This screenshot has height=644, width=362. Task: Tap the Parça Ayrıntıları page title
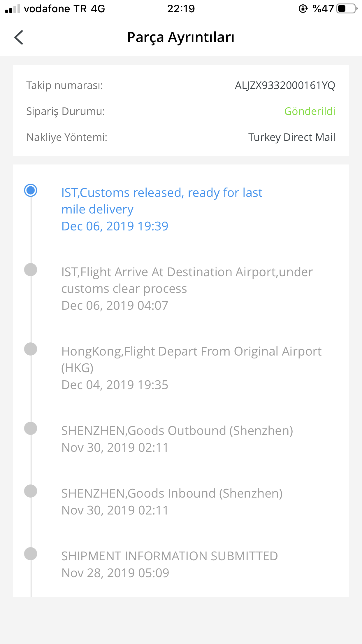pyautogui.click(x=181, y=37)
